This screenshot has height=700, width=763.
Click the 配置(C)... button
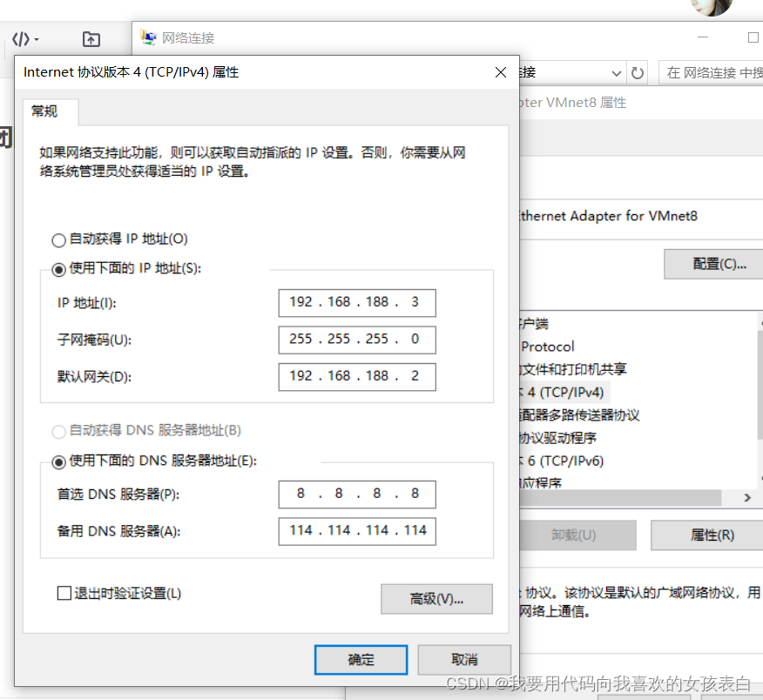pyautogui.click(x=718, y=264)
